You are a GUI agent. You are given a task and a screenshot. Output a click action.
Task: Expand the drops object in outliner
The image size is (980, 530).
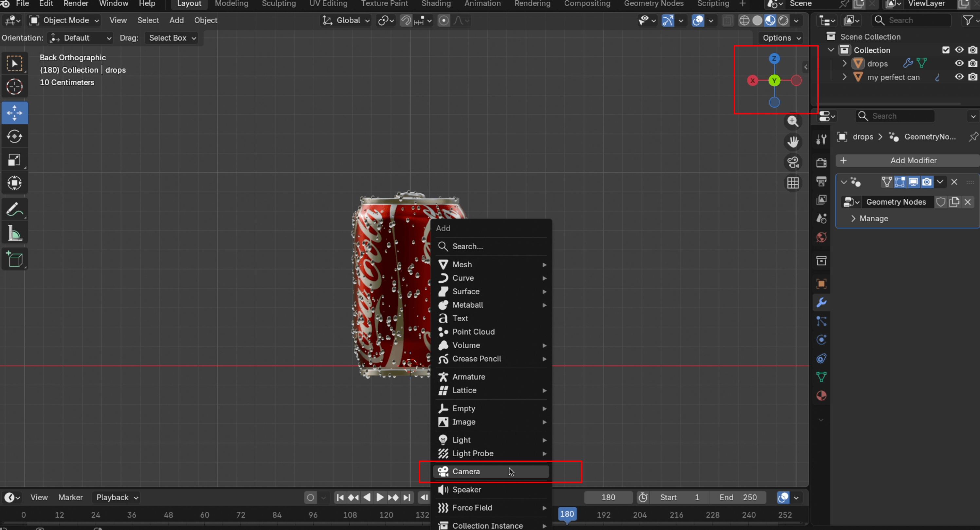844,64
